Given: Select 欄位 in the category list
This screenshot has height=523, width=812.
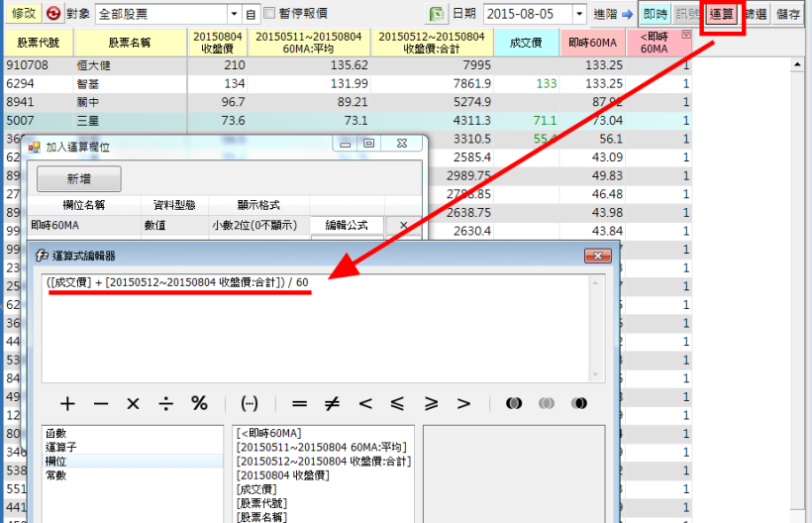Looking at the screenshot, I should click(132, 461).
